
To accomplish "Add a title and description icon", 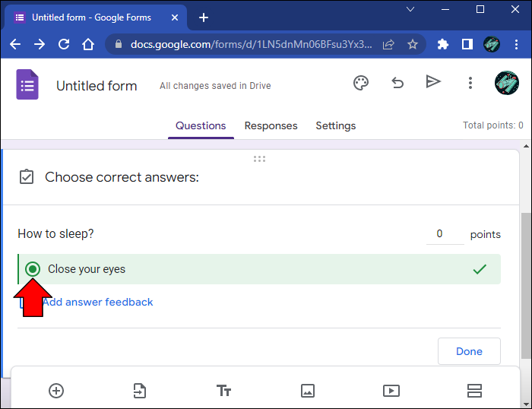I will (223, 391).
